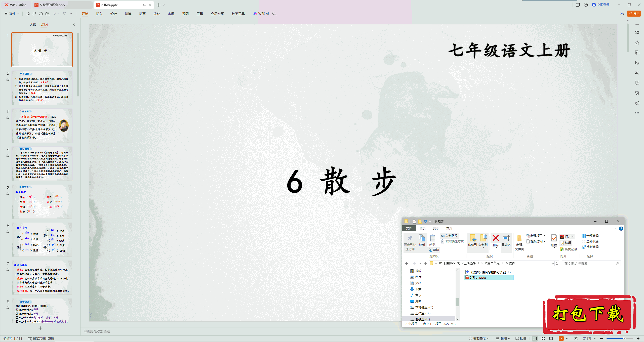Image resolution: width=644 pixels, height=342 pixels.
Task: Click 全部选择 in Explorer select group
Action: pos(590,236)
